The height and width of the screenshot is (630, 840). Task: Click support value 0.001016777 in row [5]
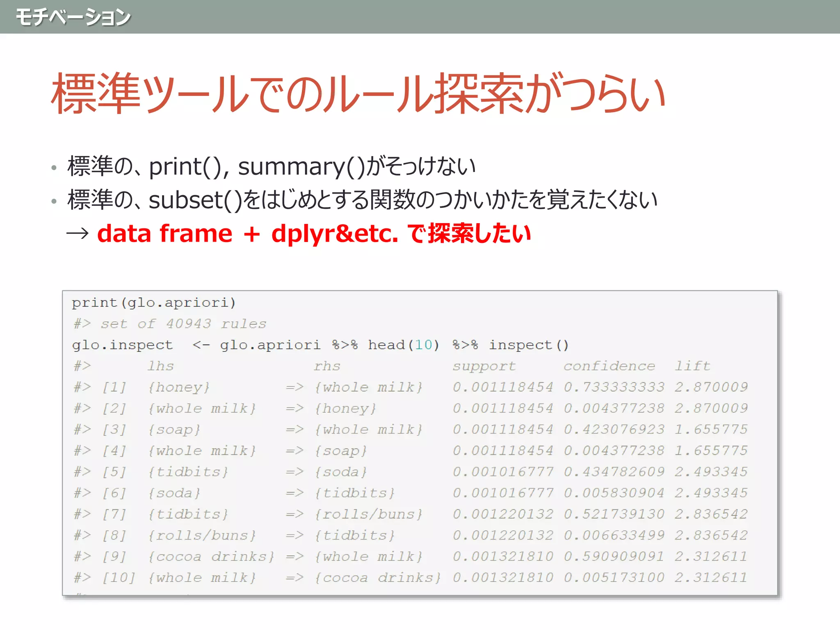tap(503, 472)
